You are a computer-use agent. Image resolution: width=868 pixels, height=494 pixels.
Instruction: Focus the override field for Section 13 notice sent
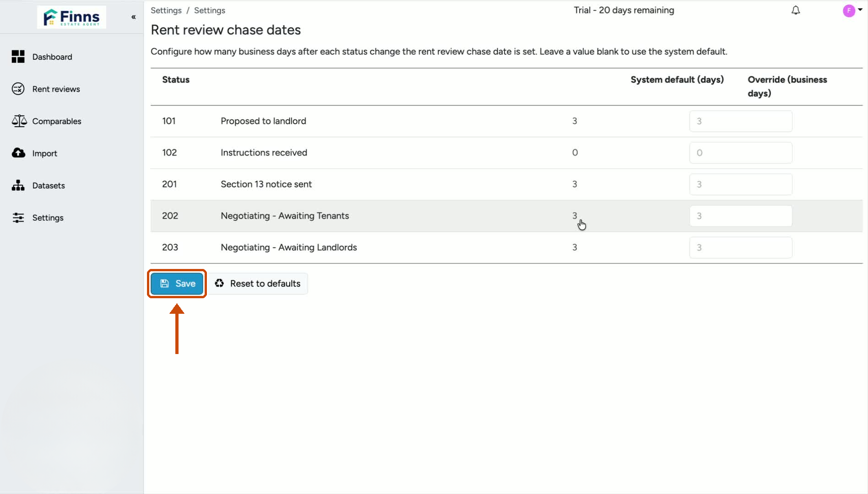(741, 184)
